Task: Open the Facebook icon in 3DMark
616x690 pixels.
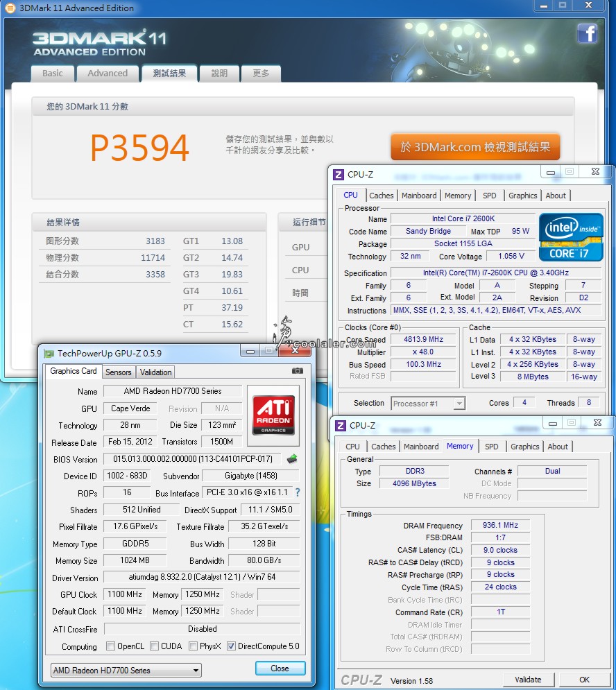Action: [588, 33]
